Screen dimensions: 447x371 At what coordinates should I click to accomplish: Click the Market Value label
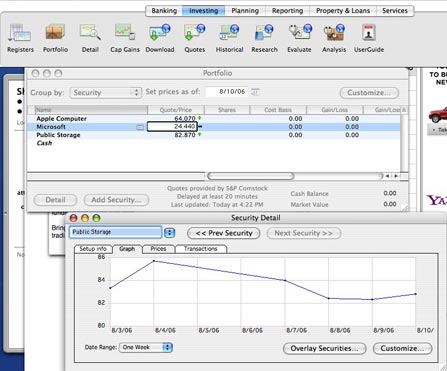(309, 204)
